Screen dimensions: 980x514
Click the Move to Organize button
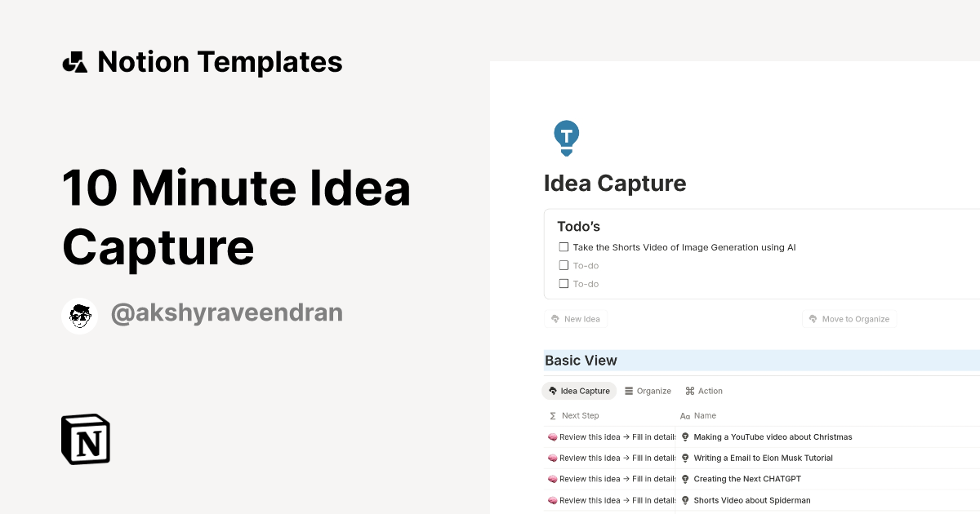[x=849, y=319]
